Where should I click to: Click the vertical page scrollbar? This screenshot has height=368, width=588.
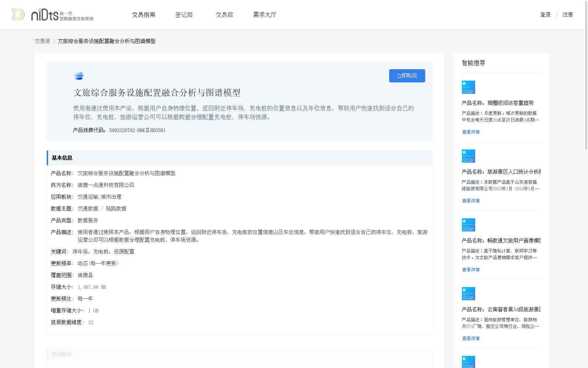(586, 75)
